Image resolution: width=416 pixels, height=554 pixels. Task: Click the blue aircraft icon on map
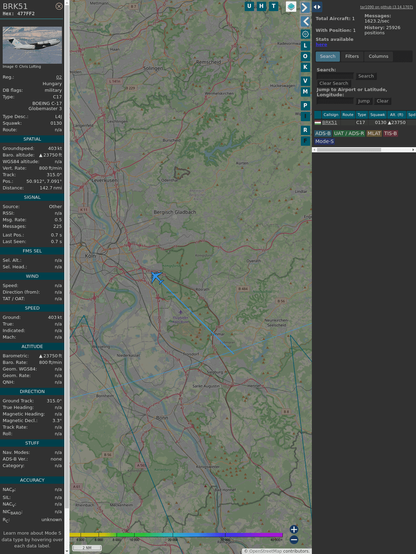pos(156,277)
